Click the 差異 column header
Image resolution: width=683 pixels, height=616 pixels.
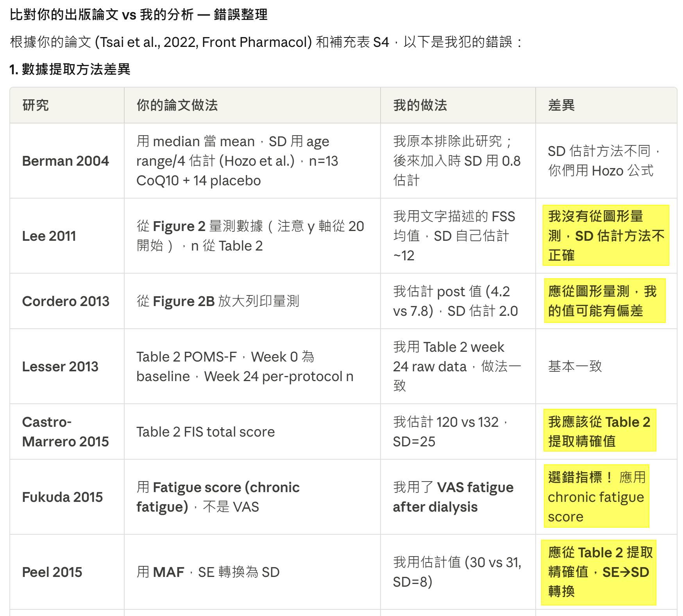[561, 105]
